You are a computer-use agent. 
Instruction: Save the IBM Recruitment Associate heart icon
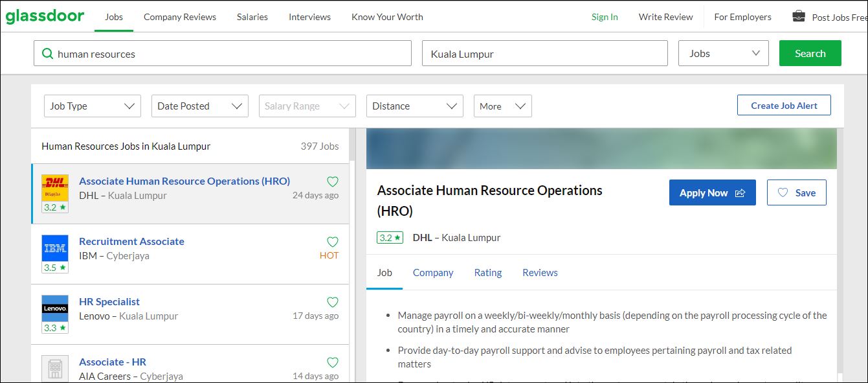(333, 242)
